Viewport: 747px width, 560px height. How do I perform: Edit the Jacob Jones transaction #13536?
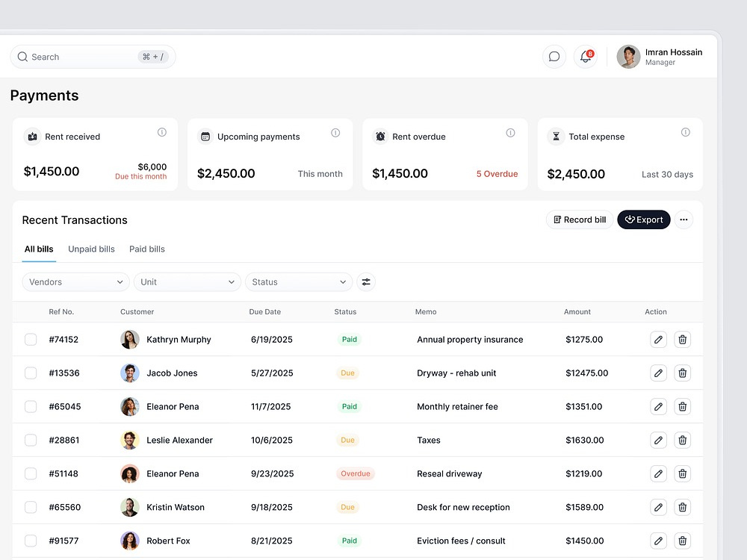coord(658,373)
